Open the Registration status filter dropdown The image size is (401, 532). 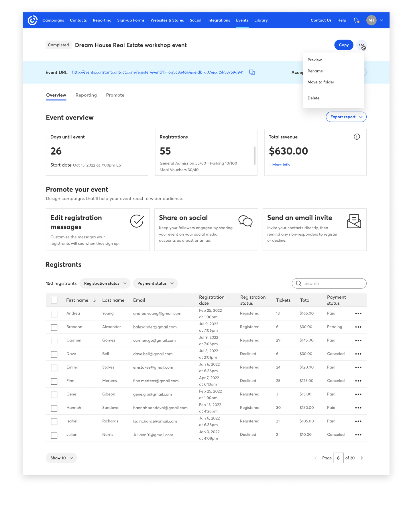tap(105, 283)
